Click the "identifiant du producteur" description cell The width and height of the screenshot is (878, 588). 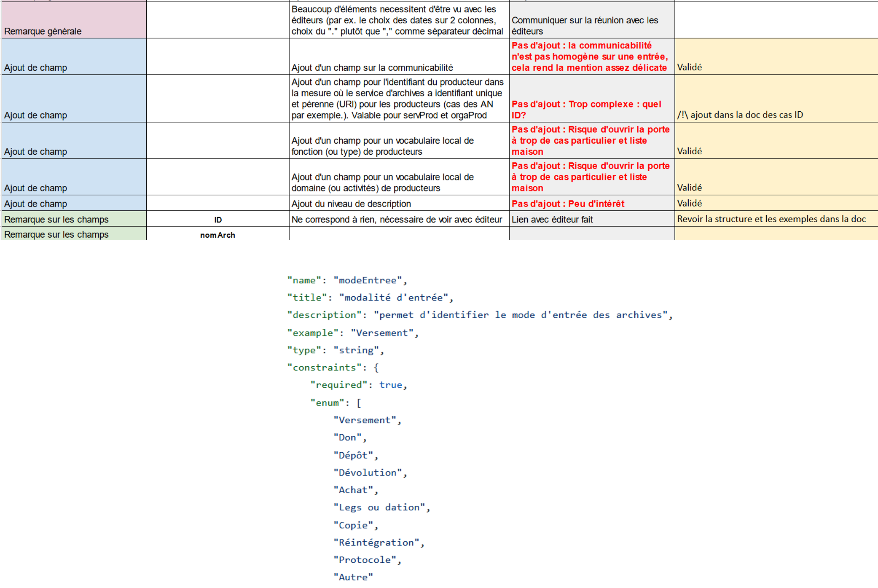tap(399, 99)
